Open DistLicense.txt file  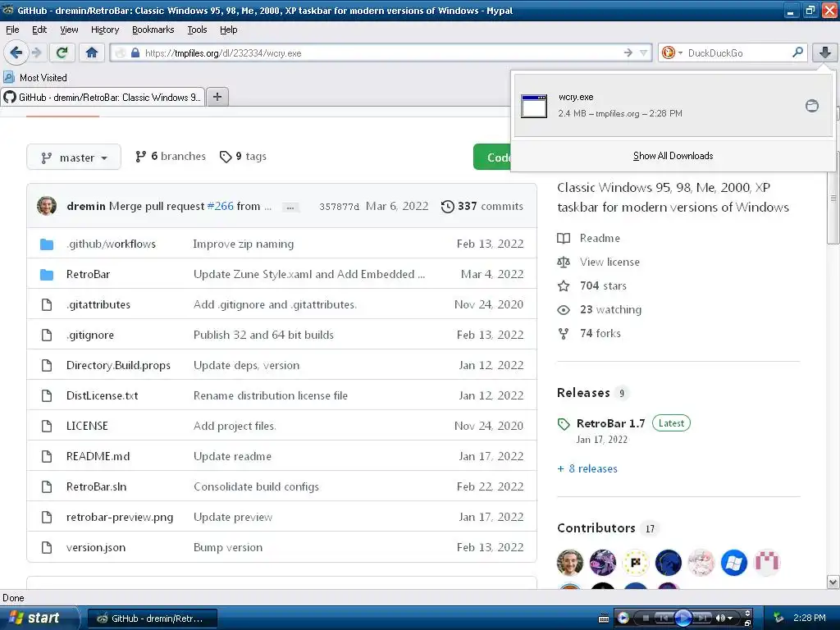click(102, 396)
